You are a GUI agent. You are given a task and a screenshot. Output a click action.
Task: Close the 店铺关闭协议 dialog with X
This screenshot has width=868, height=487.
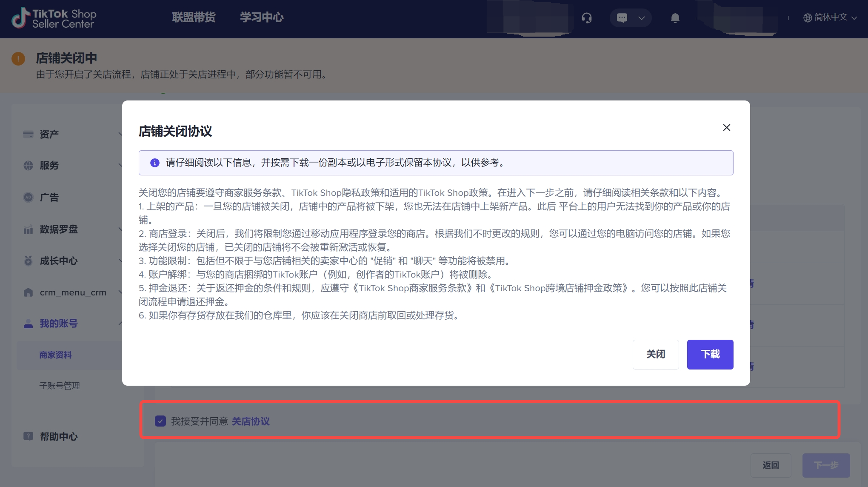(x=727, y=128)
